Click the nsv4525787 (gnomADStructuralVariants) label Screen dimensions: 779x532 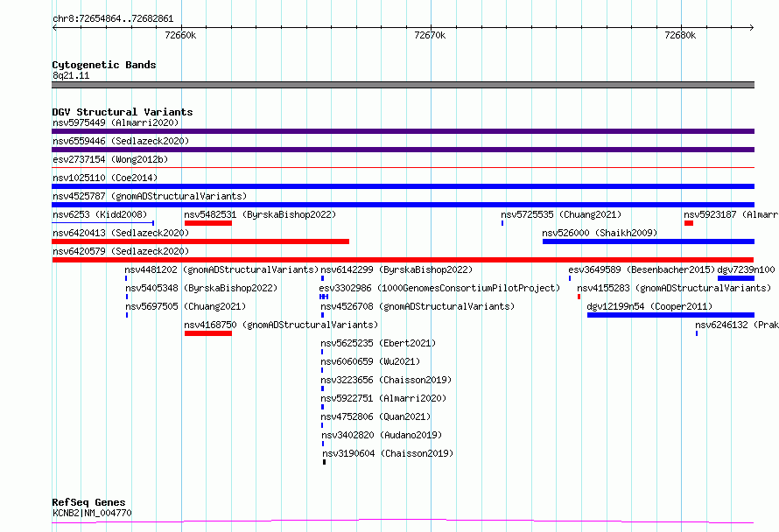tap(150, 196)
